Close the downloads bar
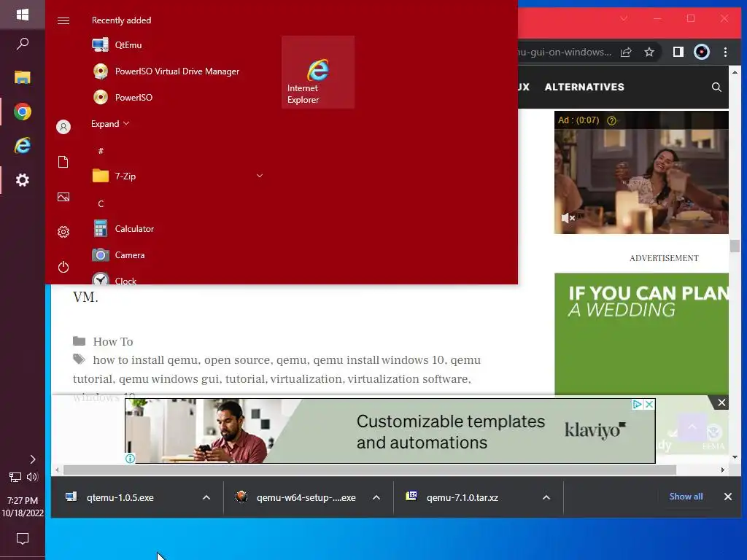Image resolution: width=747 pixels, height=560 pixels. (727, 497)
